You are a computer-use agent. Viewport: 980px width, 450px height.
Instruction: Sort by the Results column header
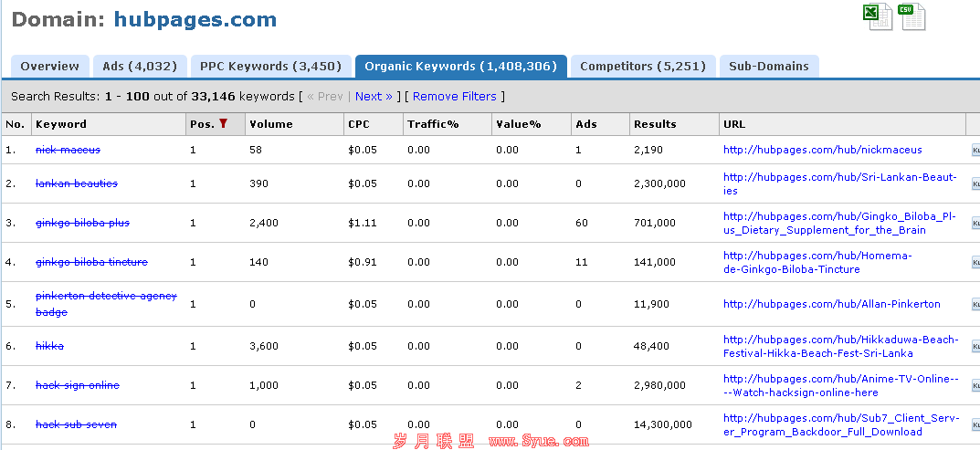pos(655,124)
